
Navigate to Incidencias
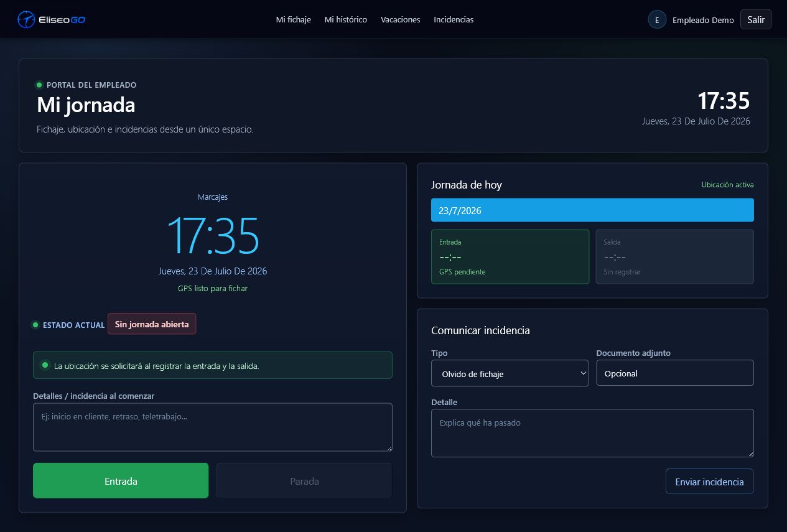point(454,19)
